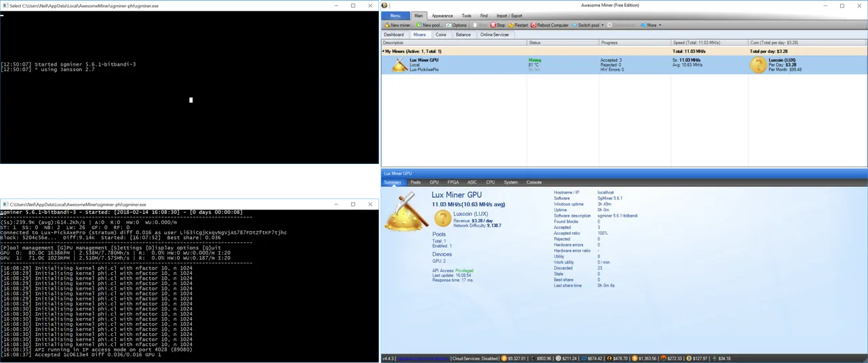
Task: Select the Tools ribbon tab
Action: click(467, 16)
